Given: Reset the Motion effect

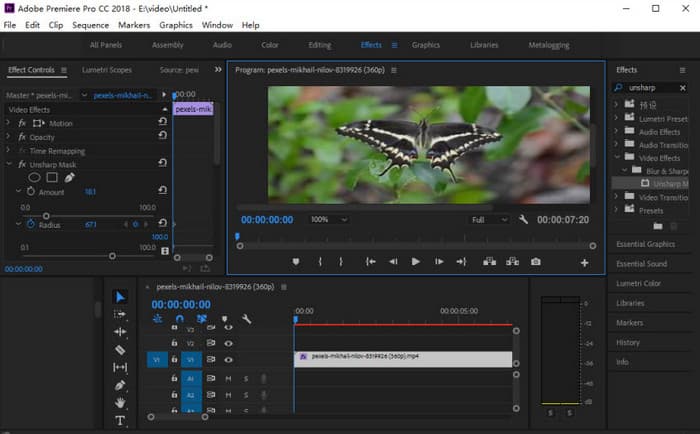Looking at the screenshot, I should pyautogui.click(x=162, y=121).
